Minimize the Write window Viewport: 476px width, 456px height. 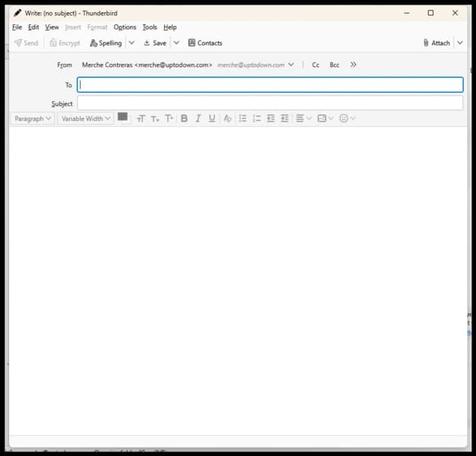pos(407,13)
